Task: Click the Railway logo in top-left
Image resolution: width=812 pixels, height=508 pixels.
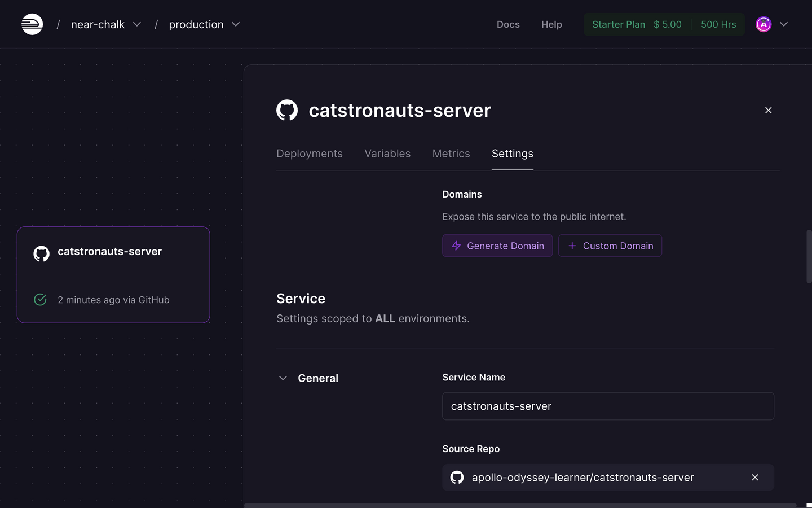Action: (x=32, y=24)
